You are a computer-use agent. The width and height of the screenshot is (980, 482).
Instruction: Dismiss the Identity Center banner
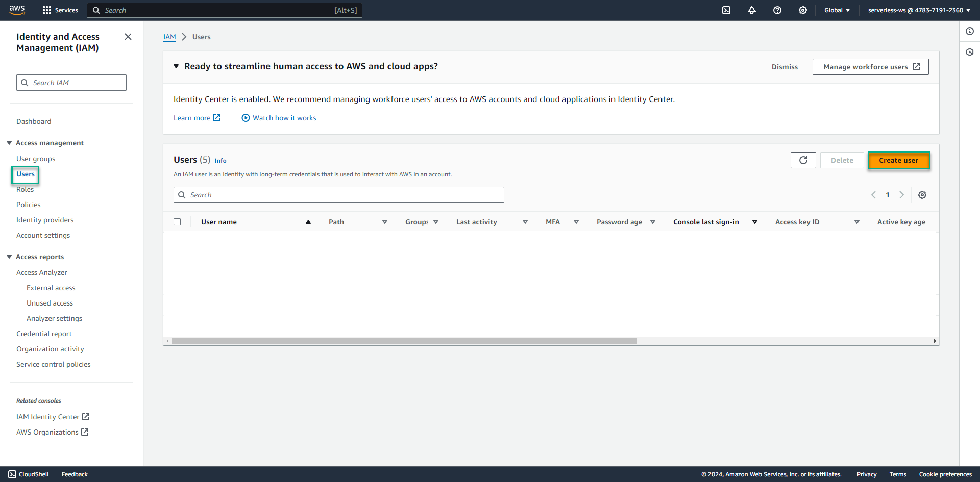(785, 67)
